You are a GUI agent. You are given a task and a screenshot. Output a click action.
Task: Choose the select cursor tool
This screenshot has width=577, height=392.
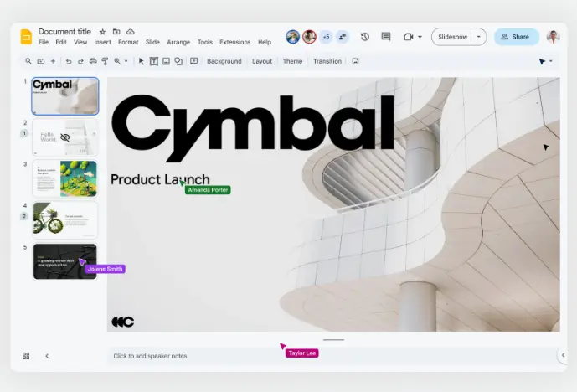[141, 61]
